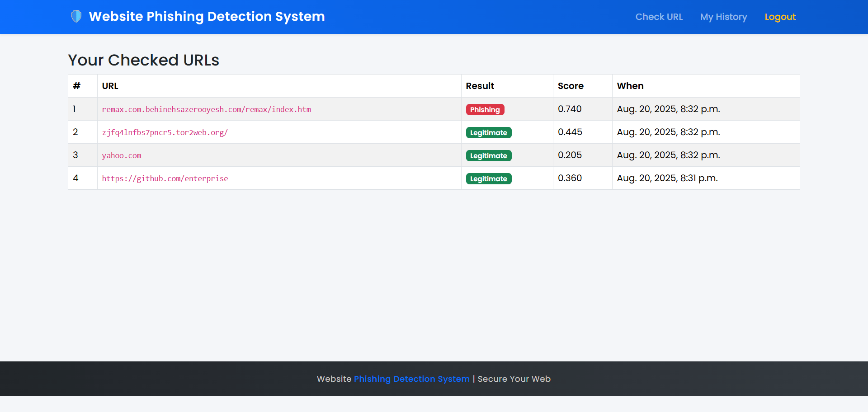Open the footer Phishing Detection System link

point(411,379)
